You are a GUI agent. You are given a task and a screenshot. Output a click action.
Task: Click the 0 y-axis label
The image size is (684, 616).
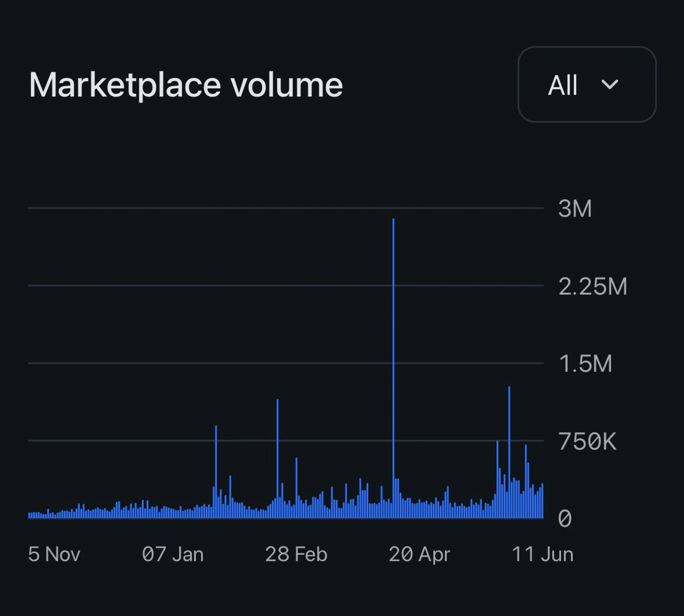565,519
